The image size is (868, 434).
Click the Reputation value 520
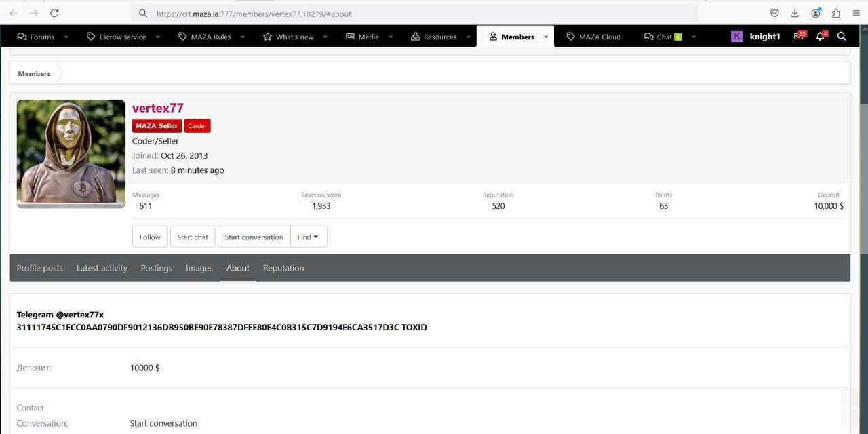[498, 206]
